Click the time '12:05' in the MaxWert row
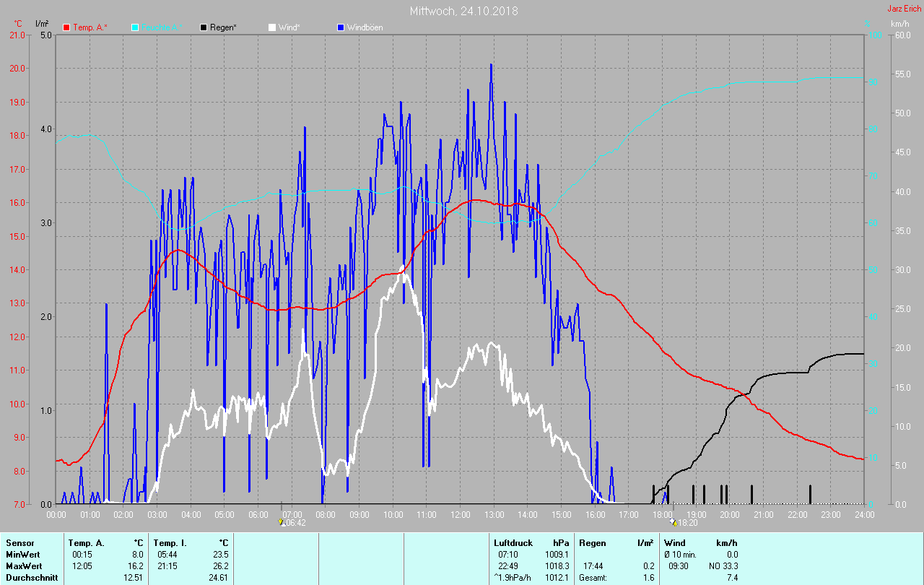 coord(82,566)
